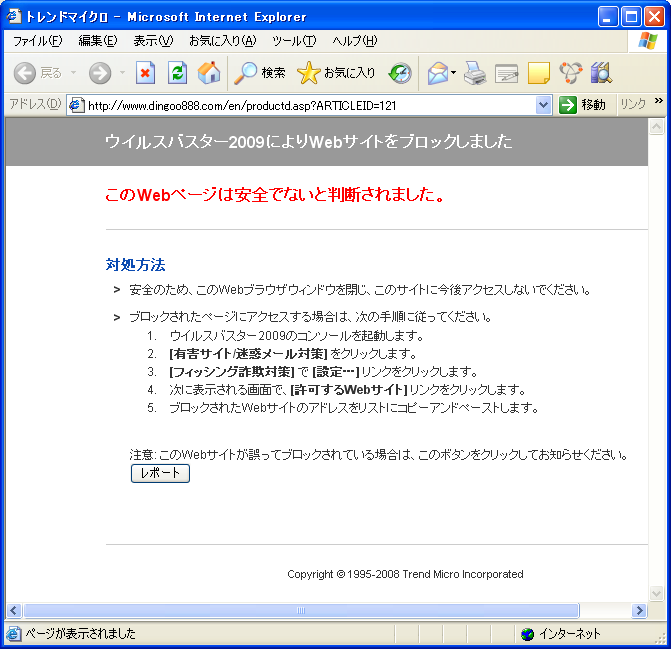Refresh the page with green arrows icon
The image size is (671, 649).
[177, 73]
